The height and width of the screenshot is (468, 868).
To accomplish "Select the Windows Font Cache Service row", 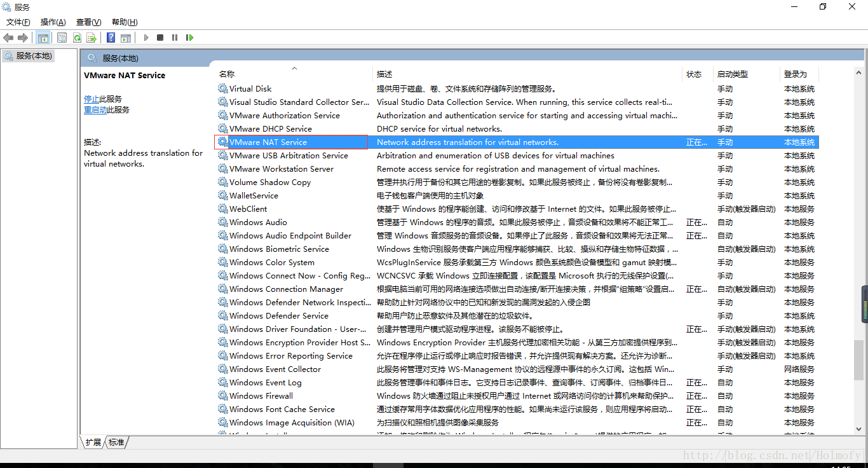I will (517, 409).
